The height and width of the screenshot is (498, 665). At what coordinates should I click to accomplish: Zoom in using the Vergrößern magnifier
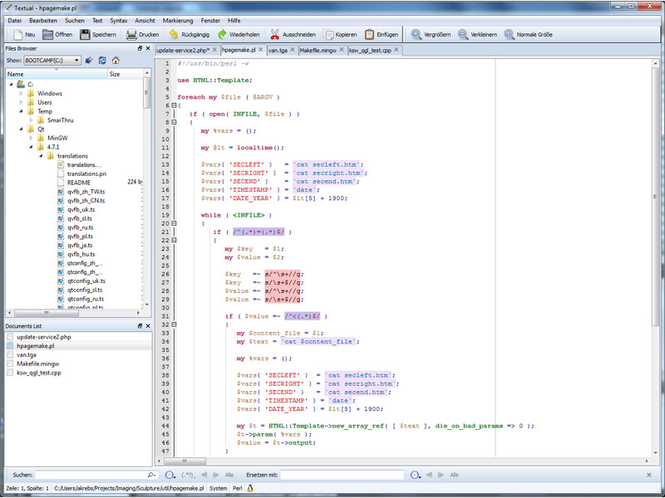point(416,34)
